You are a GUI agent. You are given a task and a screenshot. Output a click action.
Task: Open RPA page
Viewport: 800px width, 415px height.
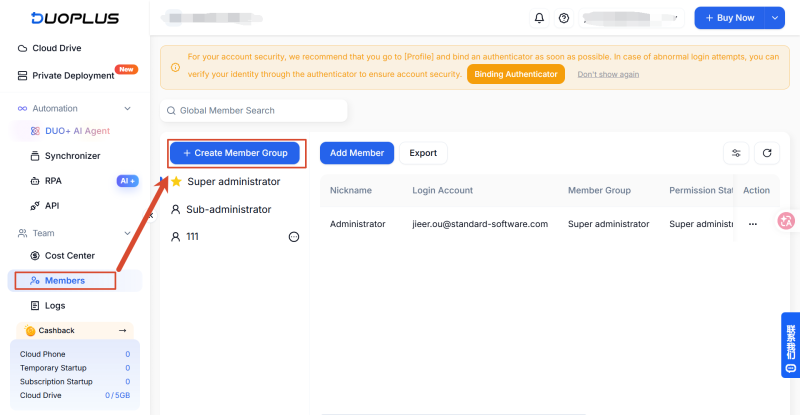(x=46, y=181)
